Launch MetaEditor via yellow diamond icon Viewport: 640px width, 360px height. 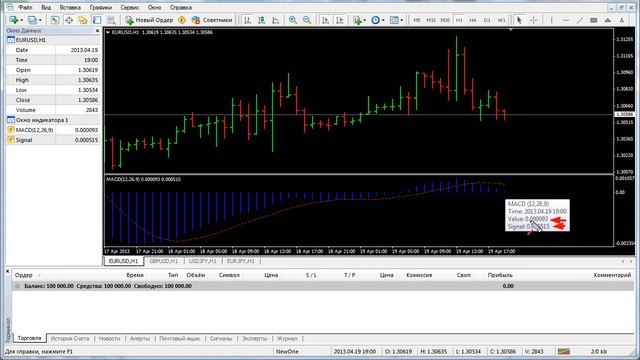pyautogui.click(x=182, y=20)
